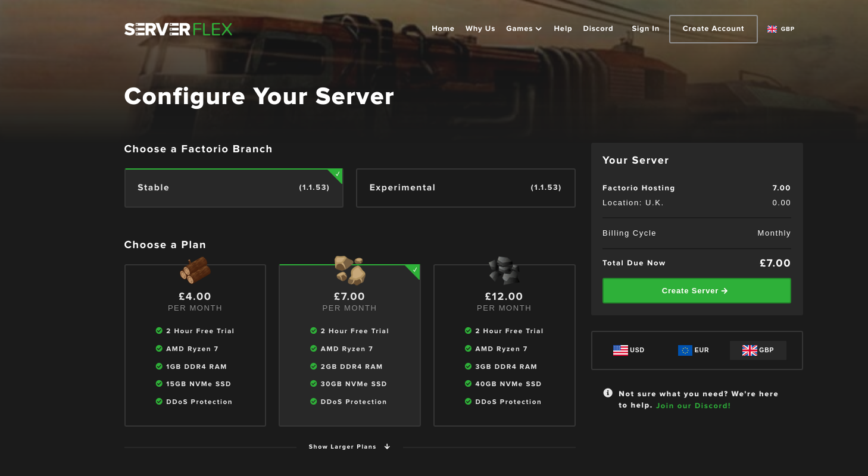
Task: Switch currency to GBP
Action: point(758,350)
